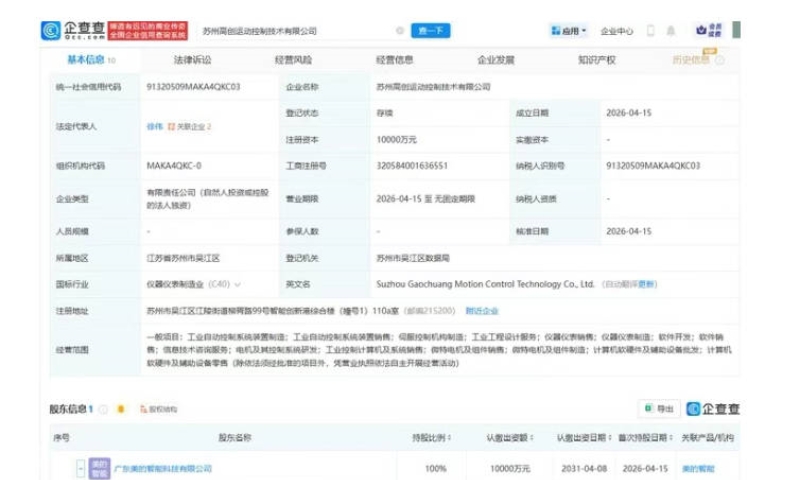Select registration number 320584001636551
Screen dimensions: 800x480
(412, 166)
